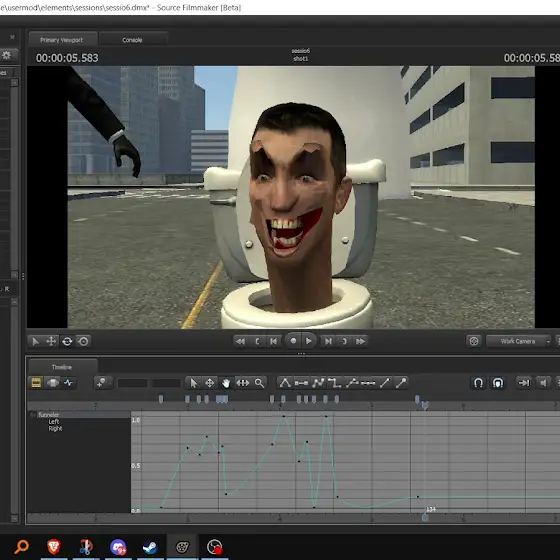This screenshot has width=560, height=560.
Task: Open the camera target crosshair icon
Action: (x=474, y=341)
